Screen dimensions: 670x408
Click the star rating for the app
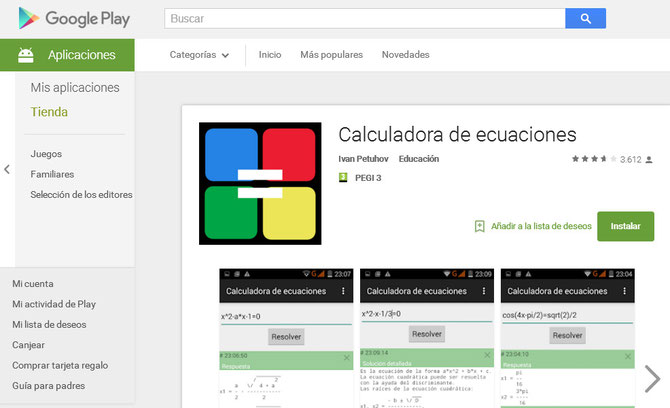[594, 159]
